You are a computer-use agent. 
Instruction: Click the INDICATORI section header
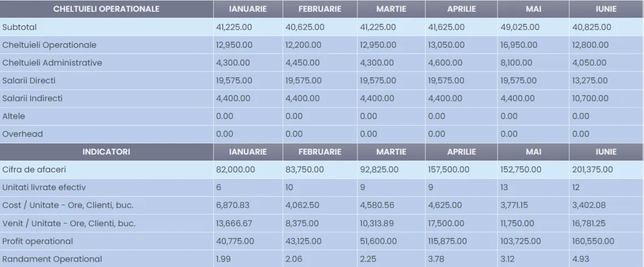point(106,152)
